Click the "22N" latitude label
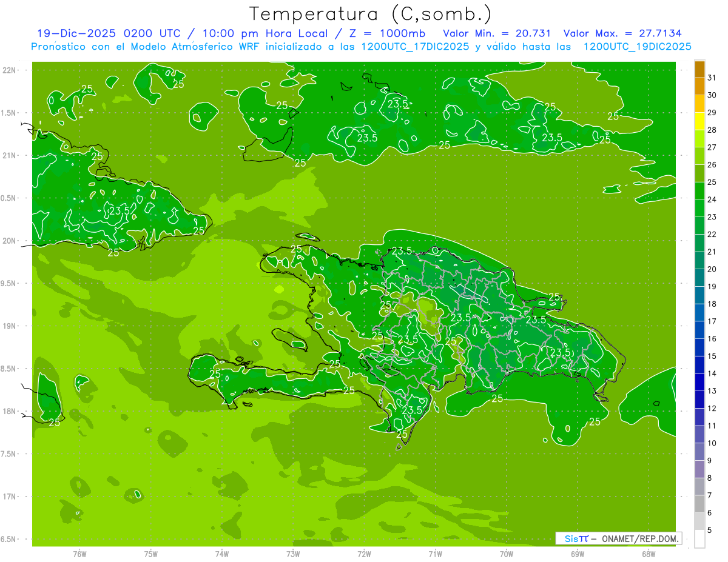Viewport: 728px width, 562px height. tap(10, 70)
